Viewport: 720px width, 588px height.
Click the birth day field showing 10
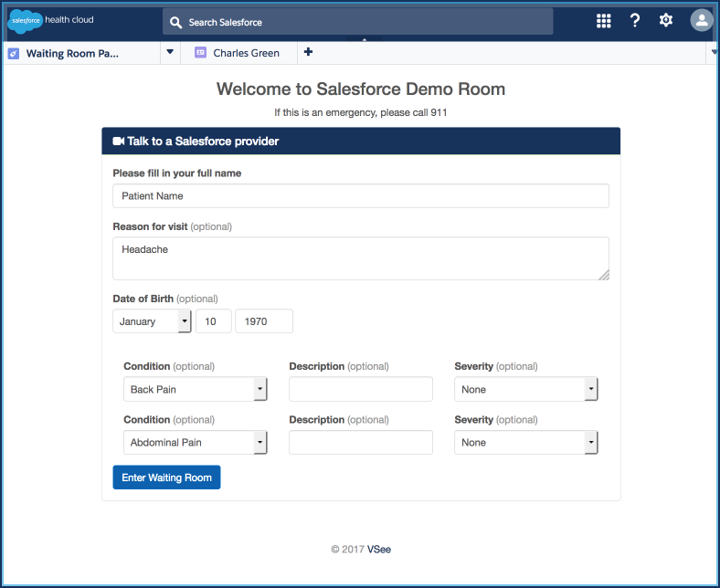[214, 321]
